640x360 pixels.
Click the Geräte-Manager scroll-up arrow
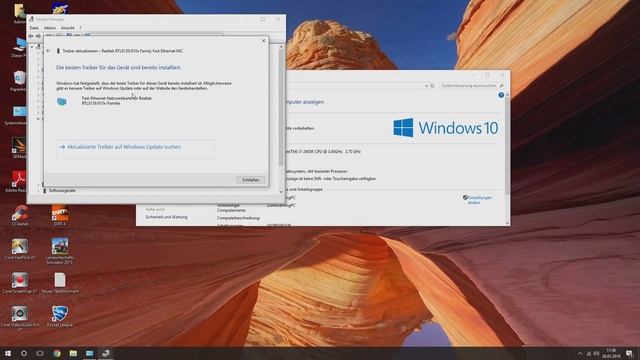click(x=281, y=47)
